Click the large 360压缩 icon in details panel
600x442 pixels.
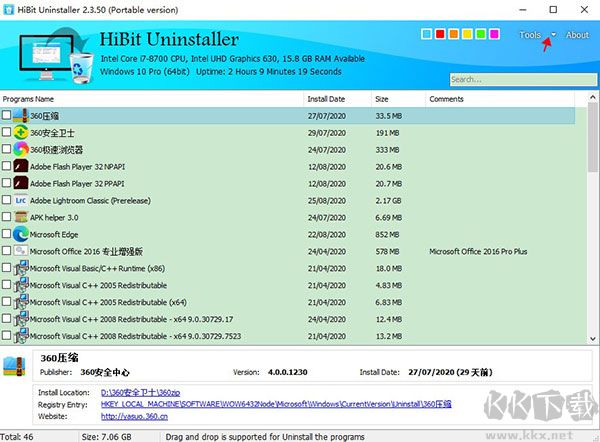click(x=14, y=366)
